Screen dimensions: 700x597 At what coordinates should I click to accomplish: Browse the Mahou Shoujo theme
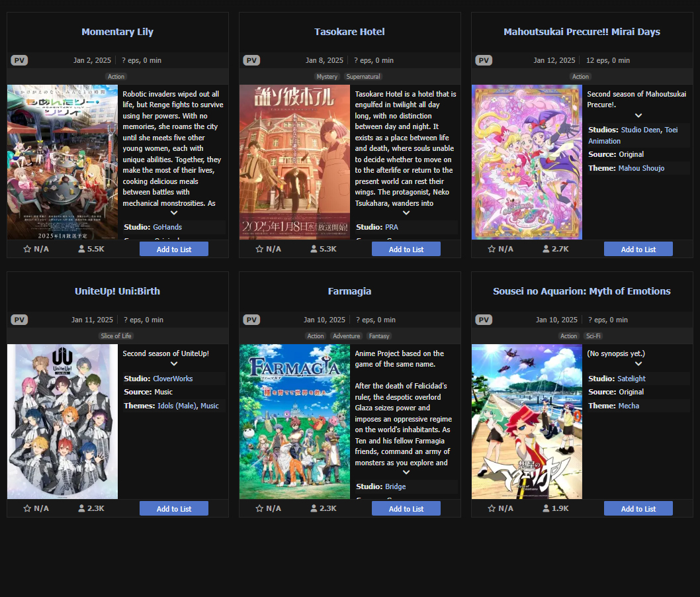pos(642,168)
